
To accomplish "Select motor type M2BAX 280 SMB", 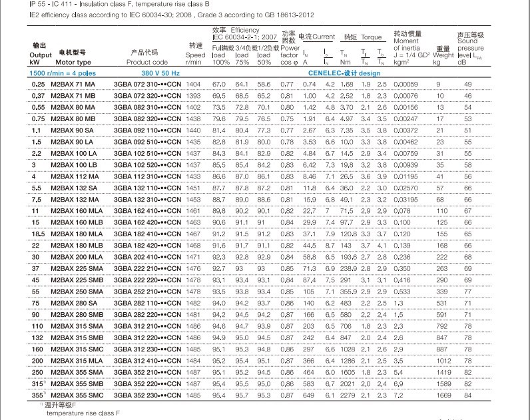I will click(x=77, y=315).
